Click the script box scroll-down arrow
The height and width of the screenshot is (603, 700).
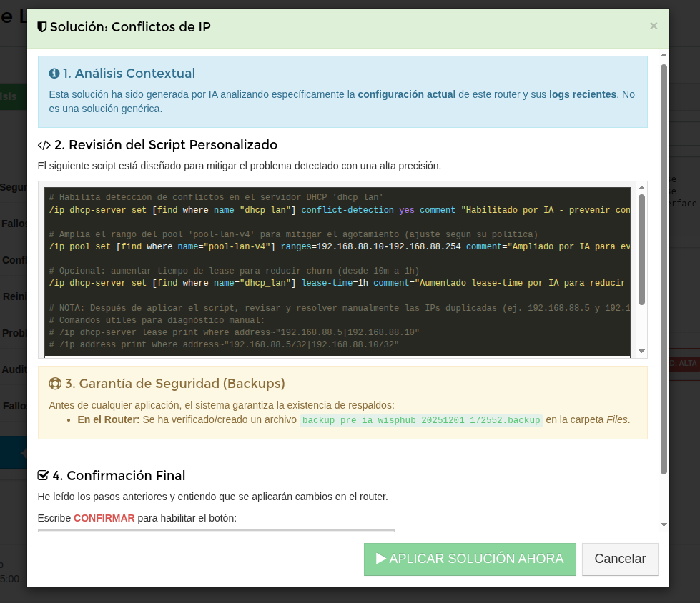coord(641,351)
